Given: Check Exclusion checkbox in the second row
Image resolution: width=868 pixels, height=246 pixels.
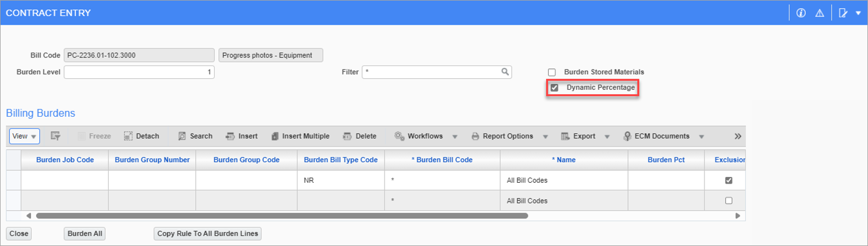Looking at the screenshot, I should coord(729,201).
